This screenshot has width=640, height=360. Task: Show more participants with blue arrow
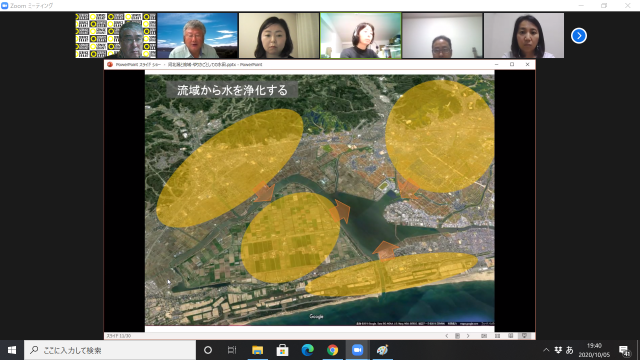(x=579, y=36)
